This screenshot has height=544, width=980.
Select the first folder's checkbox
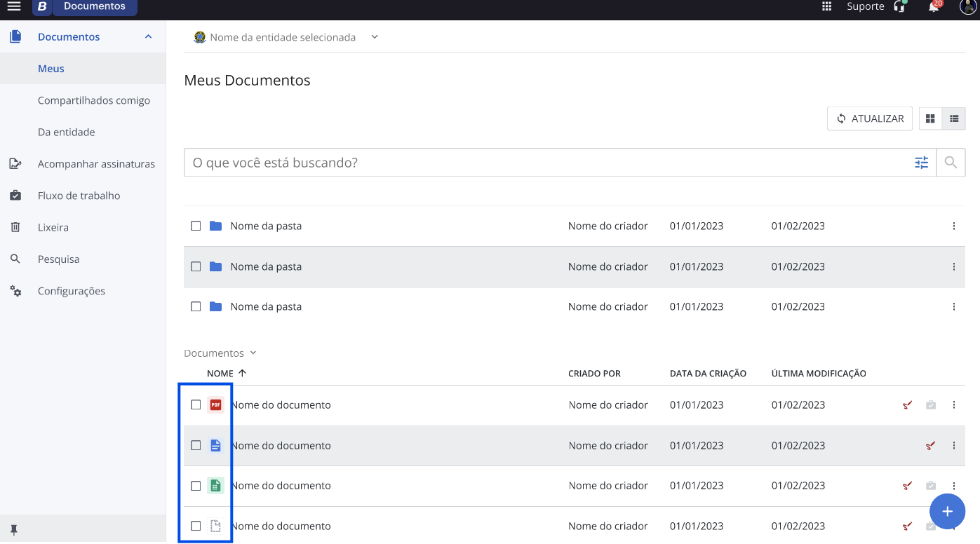(x=196, y=226)
